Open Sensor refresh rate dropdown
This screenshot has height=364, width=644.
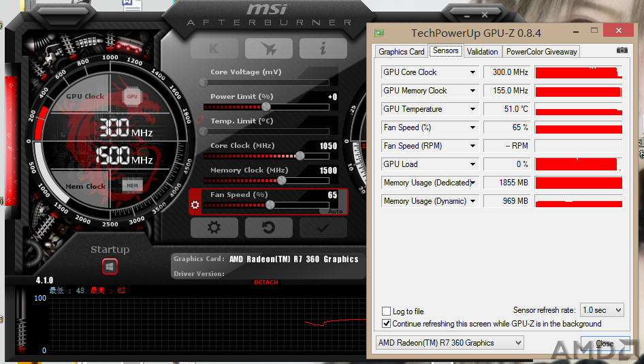[x=602, y=309]
